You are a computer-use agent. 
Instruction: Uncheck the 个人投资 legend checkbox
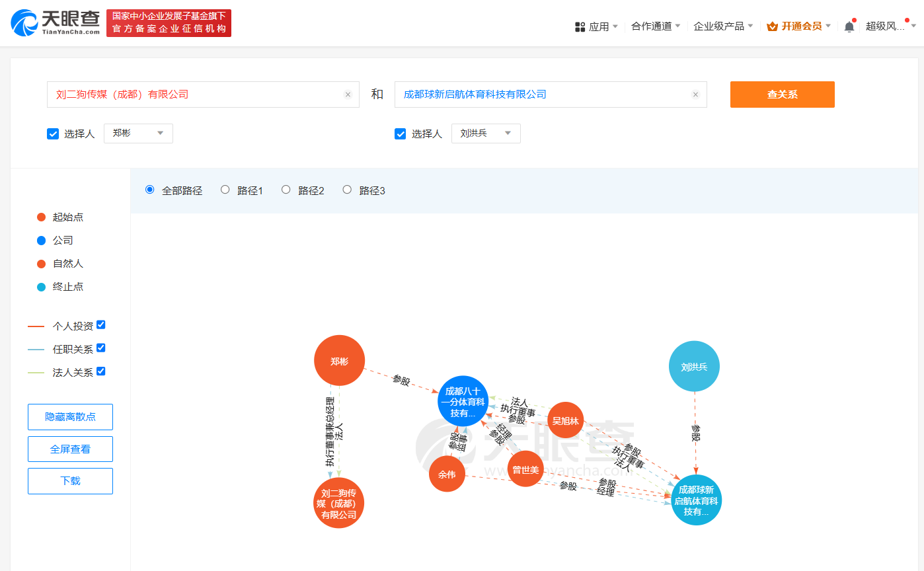point(100,324)
